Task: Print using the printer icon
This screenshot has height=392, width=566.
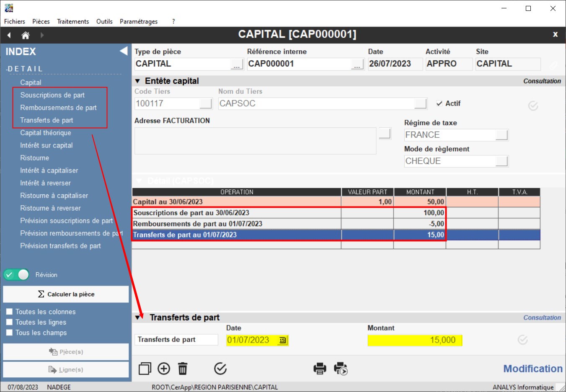Action: 320,369
